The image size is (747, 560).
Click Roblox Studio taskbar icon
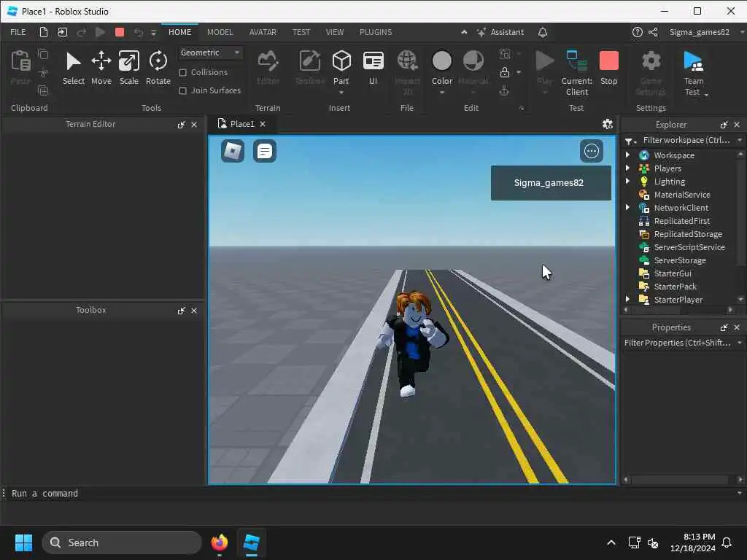[x=251, y=542]
